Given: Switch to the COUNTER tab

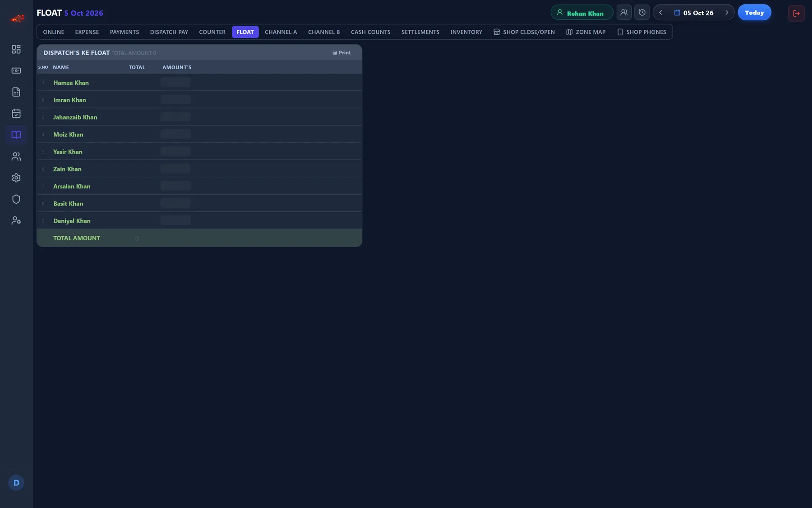Looking at the screenshot, I should click(x=212, y=32).
